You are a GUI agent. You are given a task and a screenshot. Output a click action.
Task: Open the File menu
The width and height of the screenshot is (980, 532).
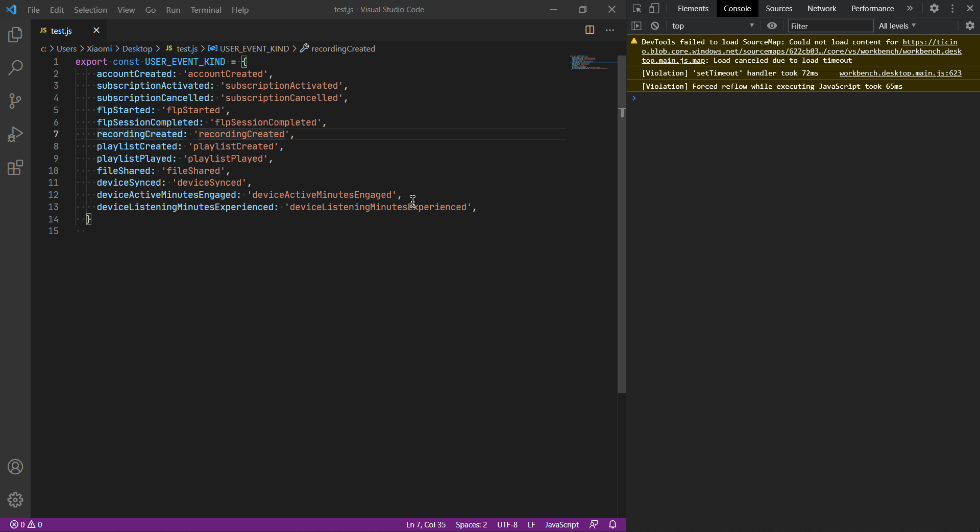pyautogui.click(x=34, y=10)
